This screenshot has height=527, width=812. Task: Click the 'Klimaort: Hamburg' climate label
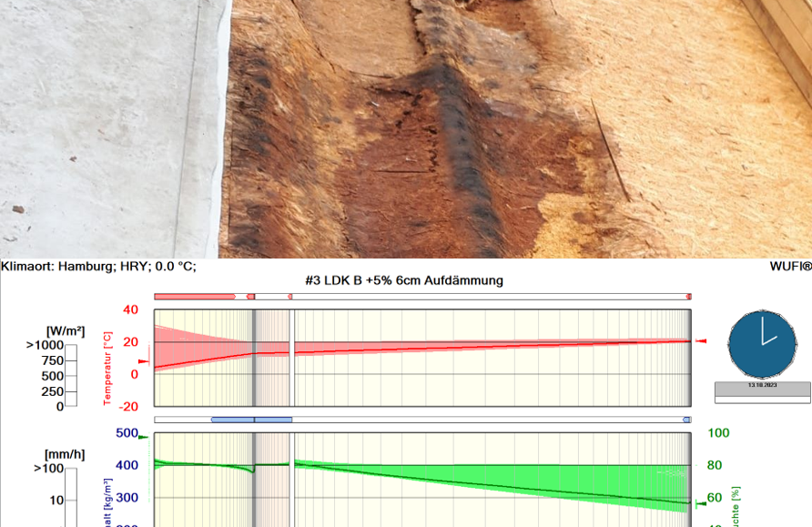click(98, 267)
